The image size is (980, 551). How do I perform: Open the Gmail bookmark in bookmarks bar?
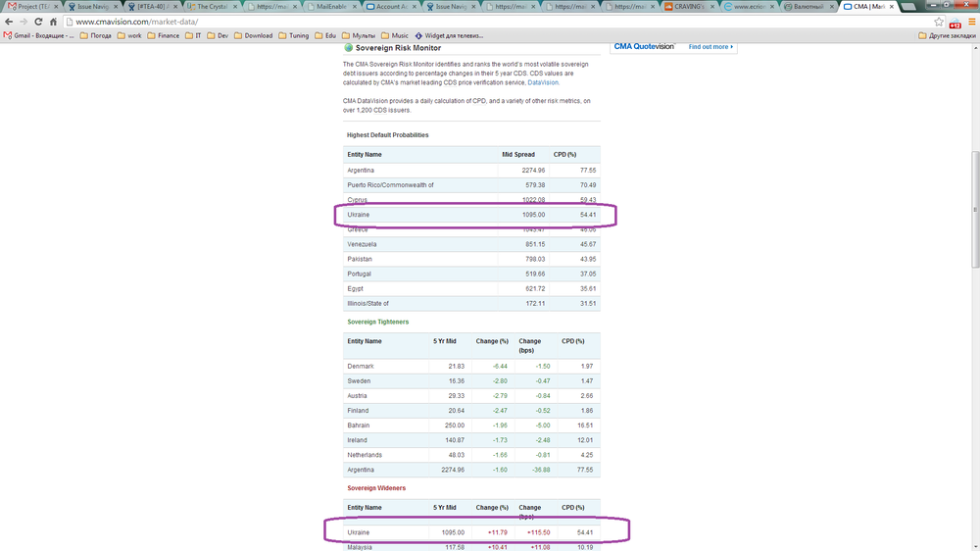[x=39, y=35]
